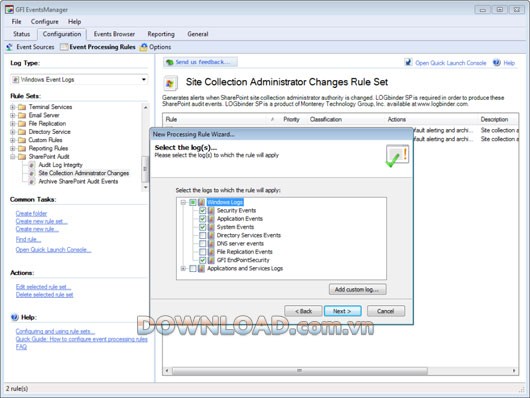This screenshot has height=398, width=530.
Task: Open the Configure menu
Action: coord(45,22)
